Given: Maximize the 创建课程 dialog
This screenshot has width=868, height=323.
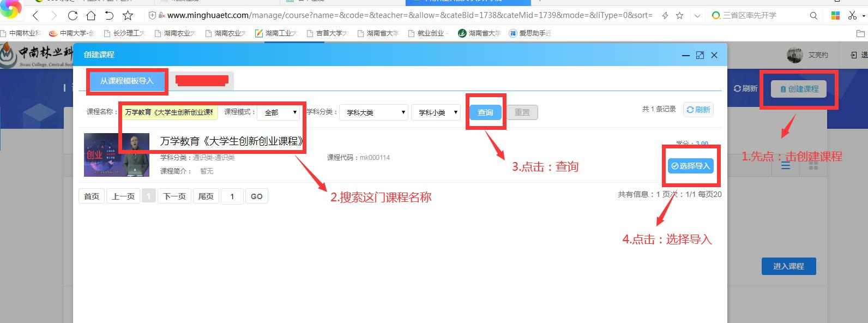Looking at the screenshot, I should click(700, 55).
